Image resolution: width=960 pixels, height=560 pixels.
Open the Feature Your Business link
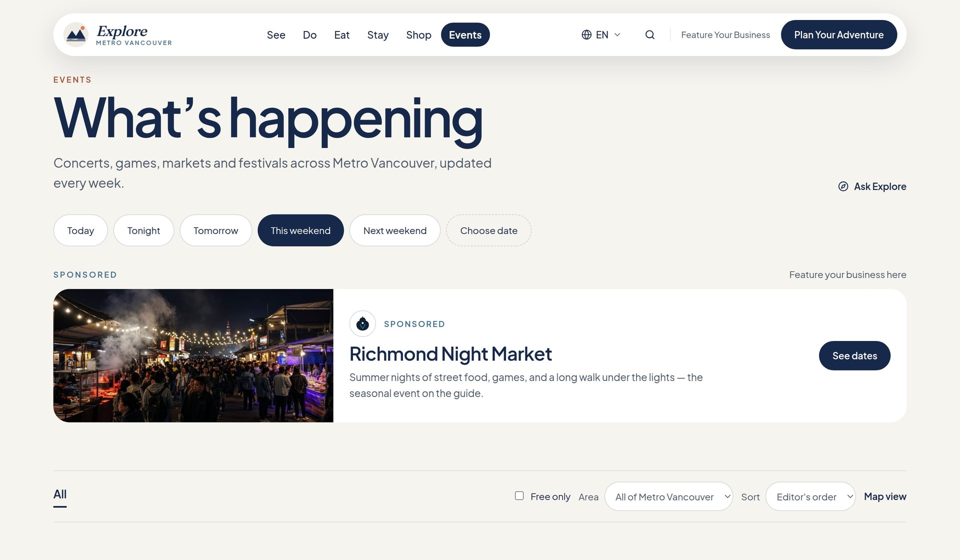pos(725,34)
